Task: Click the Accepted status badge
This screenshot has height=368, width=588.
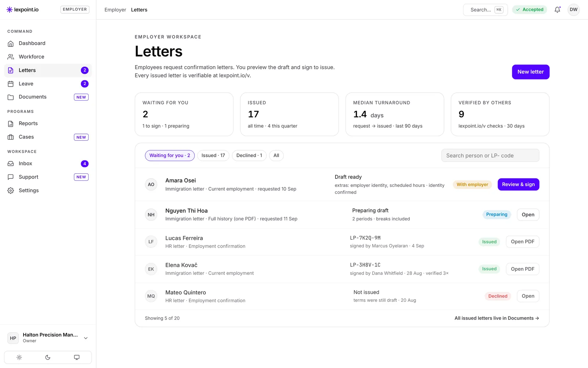Action: pyautogui.click(x=530, y=10)
